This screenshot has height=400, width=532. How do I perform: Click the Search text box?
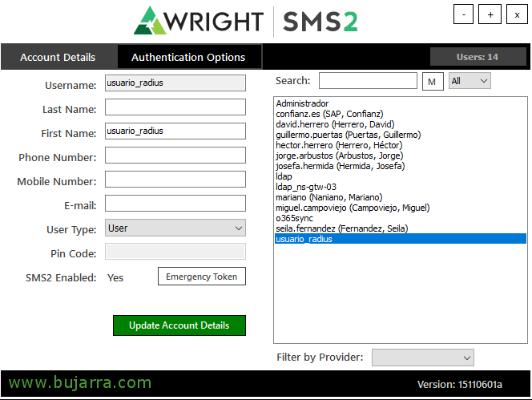[368, 81]
